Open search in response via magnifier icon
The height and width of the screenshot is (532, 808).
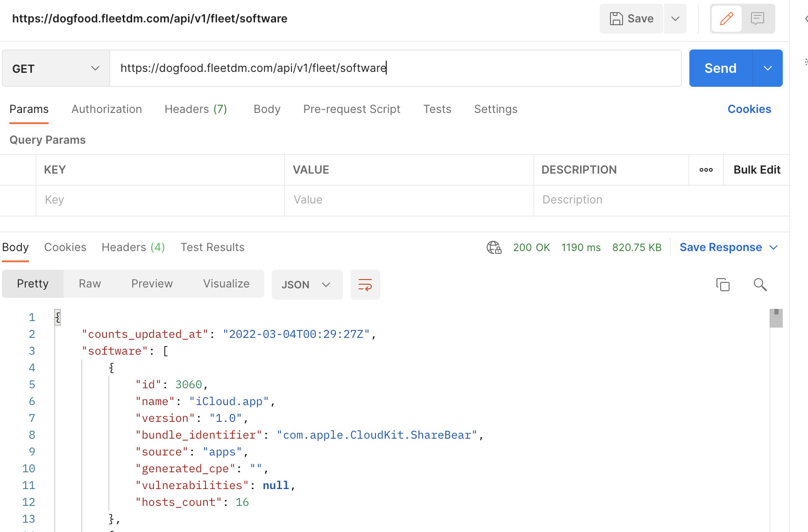760,284
